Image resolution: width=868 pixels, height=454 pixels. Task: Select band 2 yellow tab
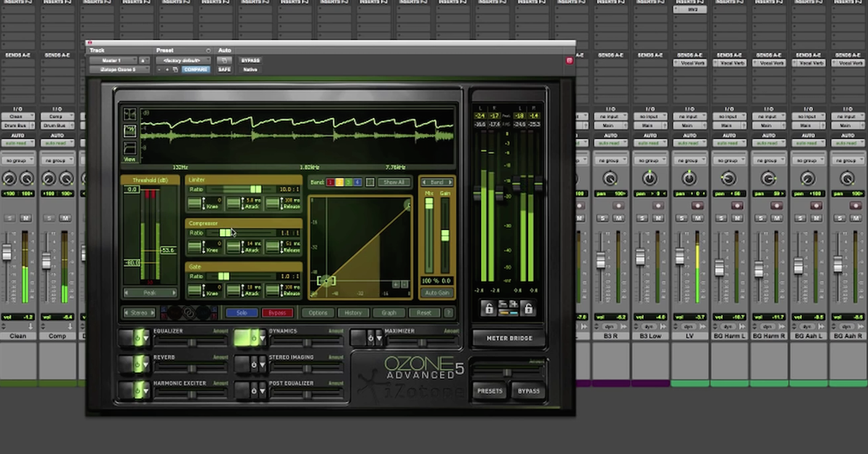pos(340,183)
